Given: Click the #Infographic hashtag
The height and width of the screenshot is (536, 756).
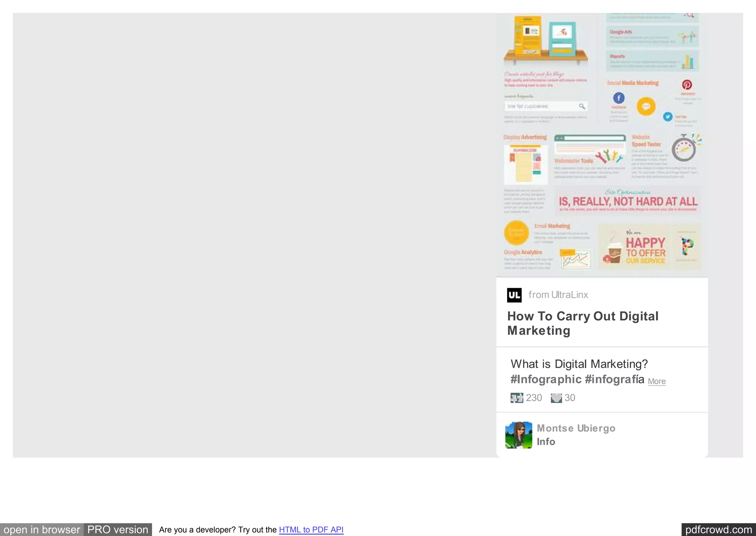Looking at the screenshot, I should coord(546,379).
